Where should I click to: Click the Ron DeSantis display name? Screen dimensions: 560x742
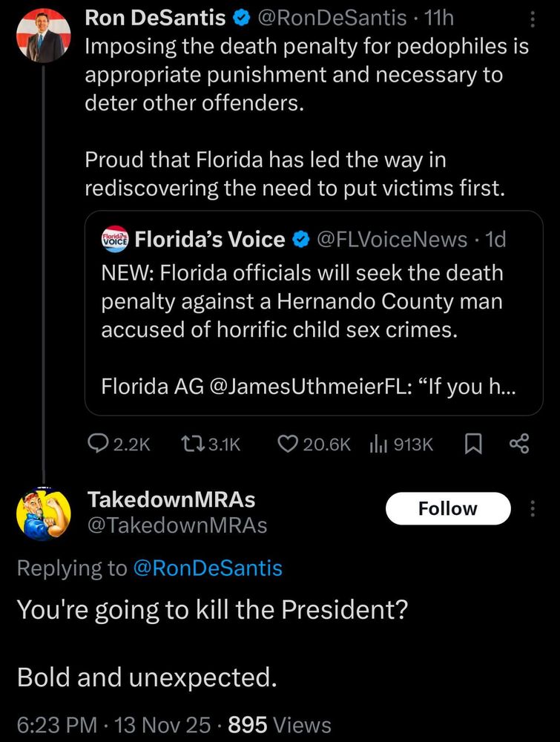156,16
